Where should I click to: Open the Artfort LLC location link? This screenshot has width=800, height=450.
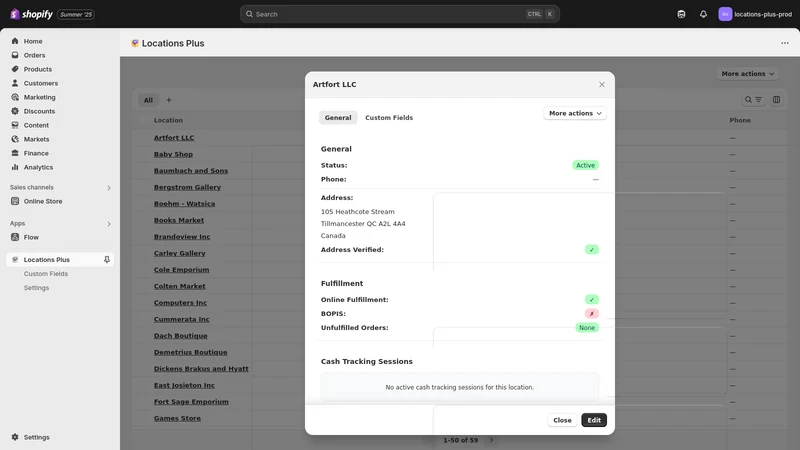point(174,138)
